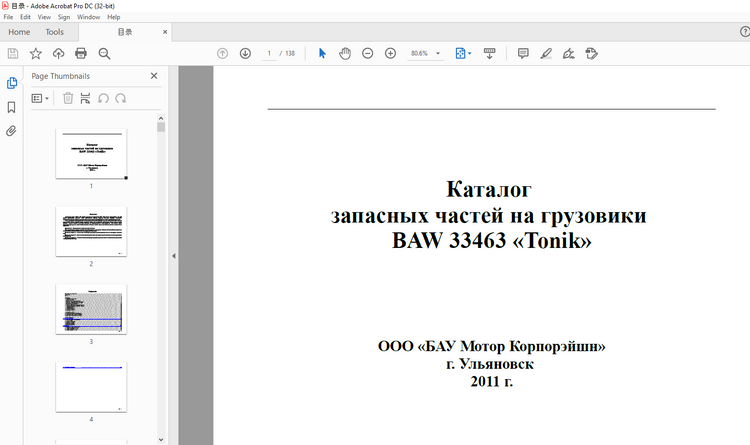Screen dimensions: 750x445
Task: Toggle the Bookmarks panel icon
Action: point(12,107)
